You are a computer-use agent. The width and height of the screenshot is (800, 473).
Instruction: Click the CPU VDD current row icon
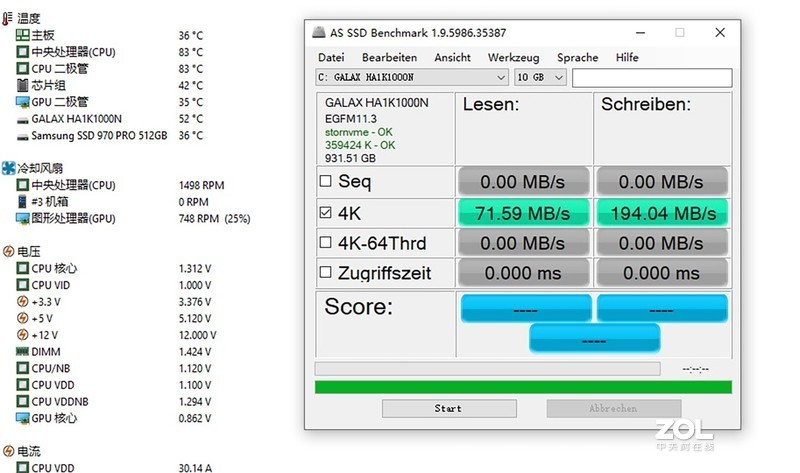(x=22, y=467)
